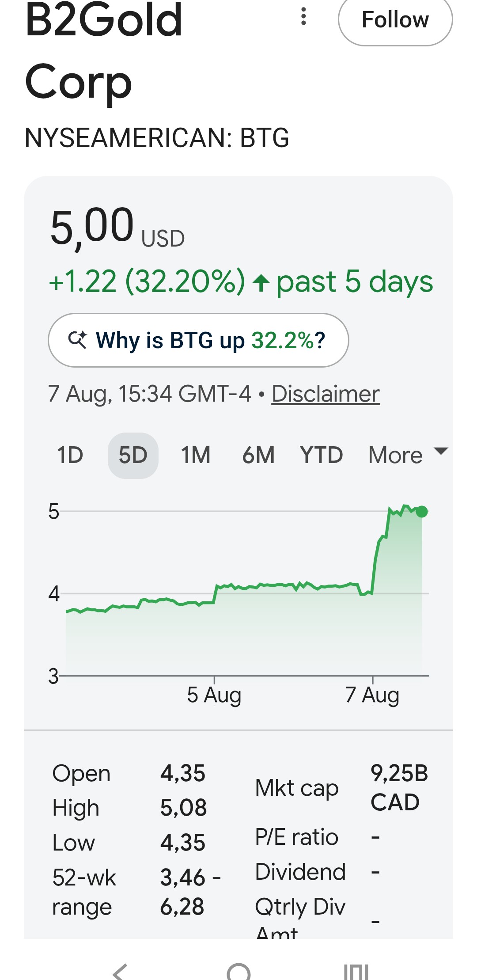Viewport: 477px width, 980px height.
Task: Follow B2Gold Corp stock
Action: click(395, 20)
